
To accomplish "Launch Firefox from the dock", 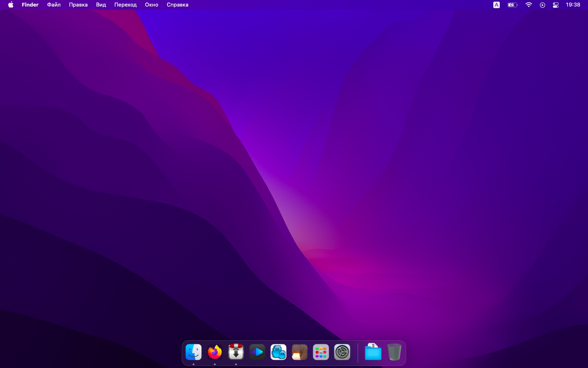I will pos(215,352).
